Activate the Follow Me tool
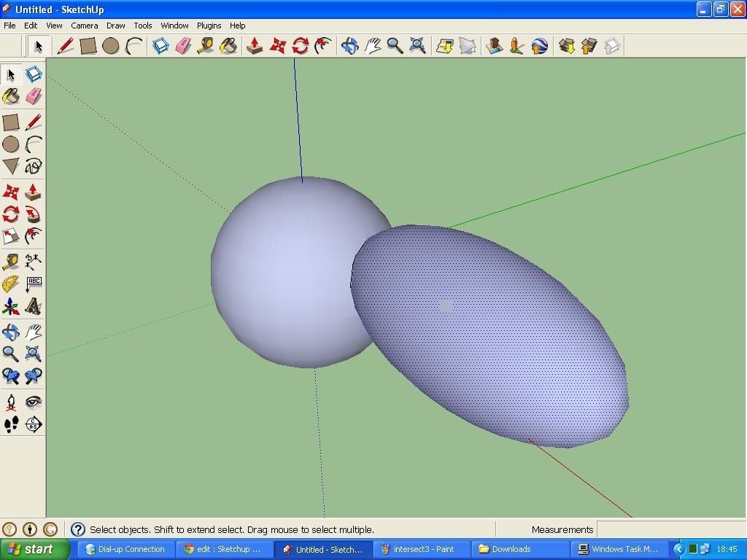The image size is (747, 560). (x=34, y=214)
